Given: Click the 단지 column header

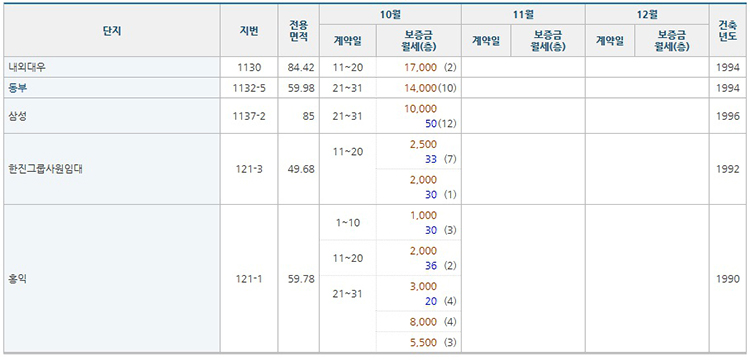Looking at the screenshot, I should 112,31.
